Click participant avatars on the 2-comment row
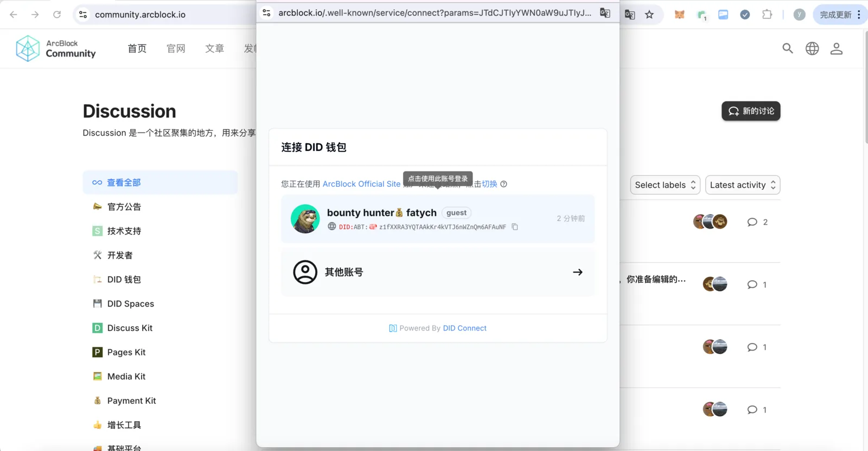The image size is (868, 451). pos(710,221)
